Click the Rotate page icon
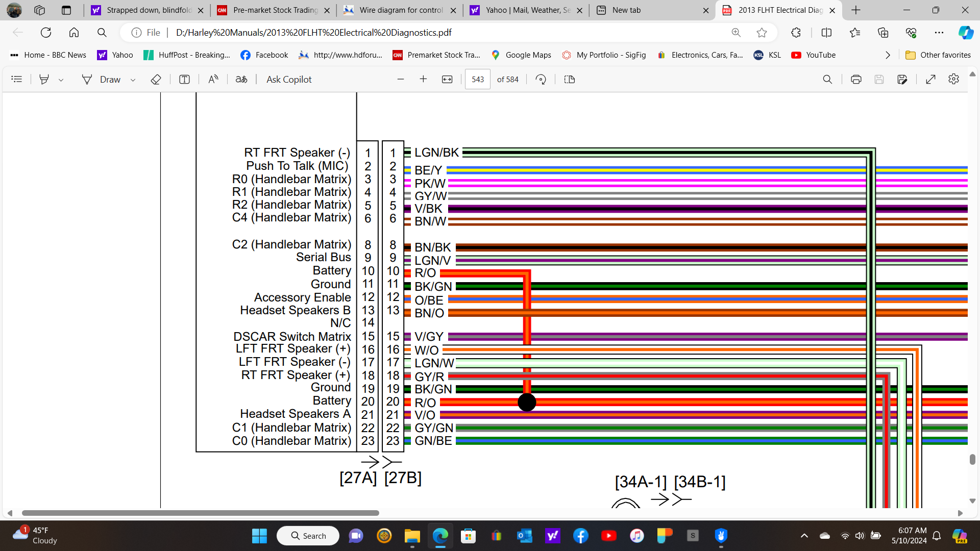 click(x=541, y=79)
